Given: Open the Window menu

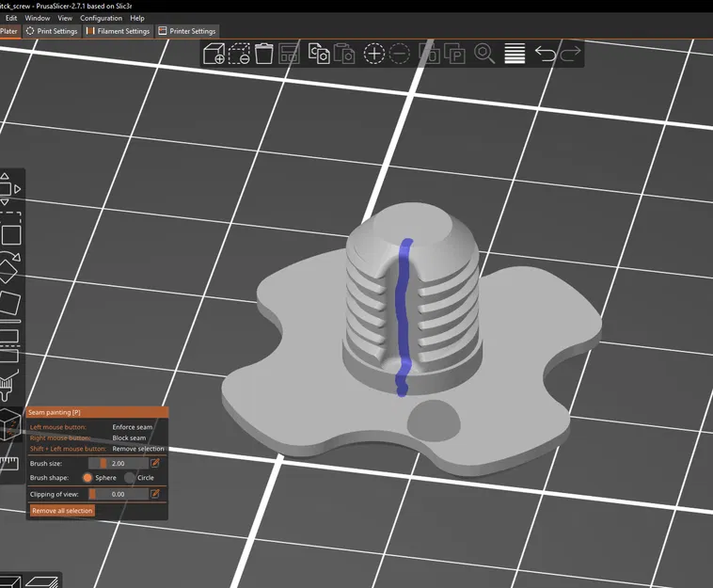Looking at the screenshot, I should tap(38, 18).
